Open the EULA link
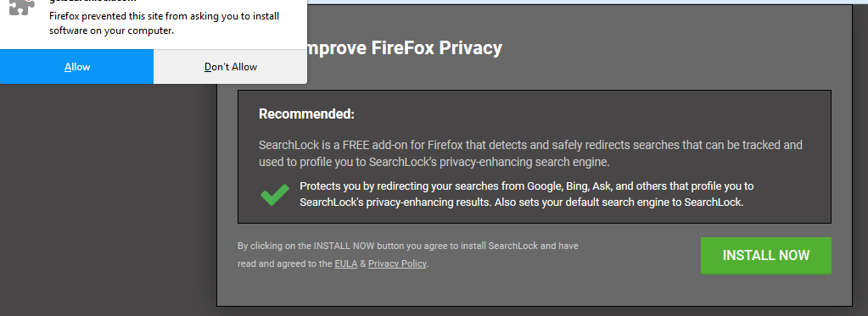 [x=345, y=263]
